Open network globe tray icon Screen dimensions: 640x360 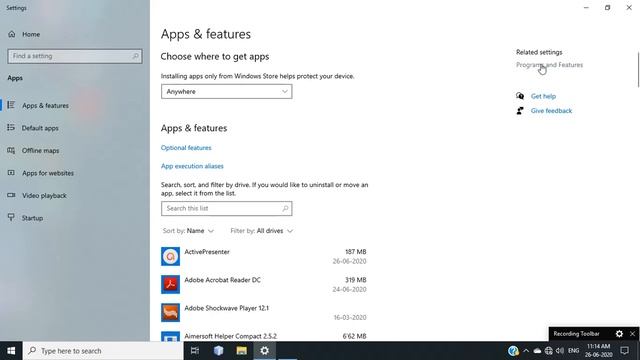(549, 351)
